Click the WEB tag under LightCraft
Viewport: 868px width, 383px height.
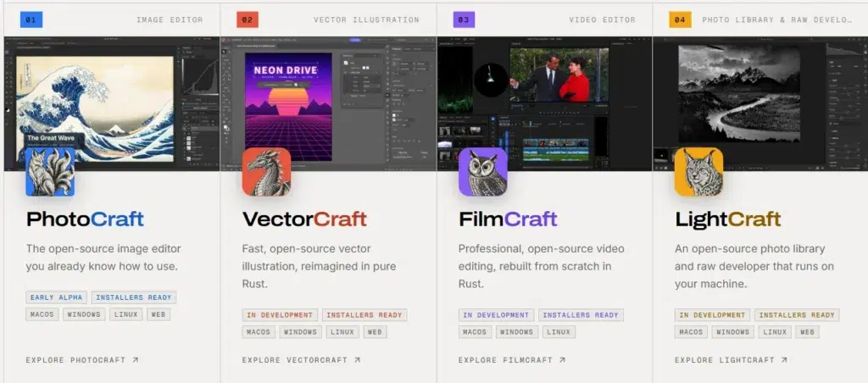[807, 332]
